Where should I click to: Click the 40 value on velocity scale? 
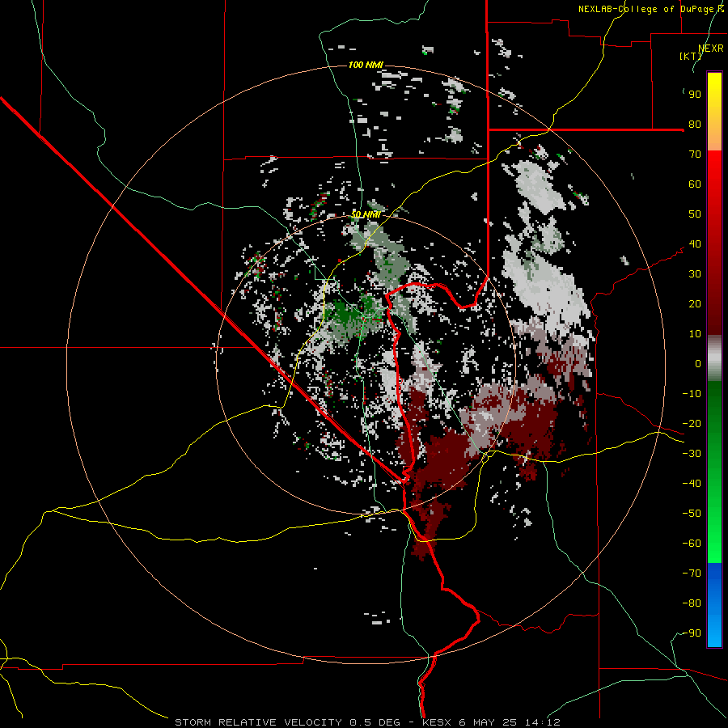click(x=695, y=244)
